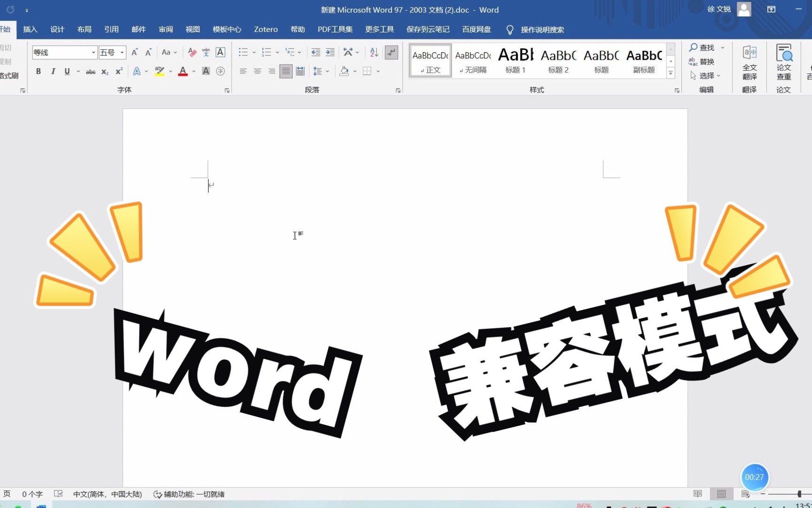Image resolution: width=812 pixels, height=508 pixels.
Task: Apply paragraph shading bucket icon
Action: [x=344, y=71]
